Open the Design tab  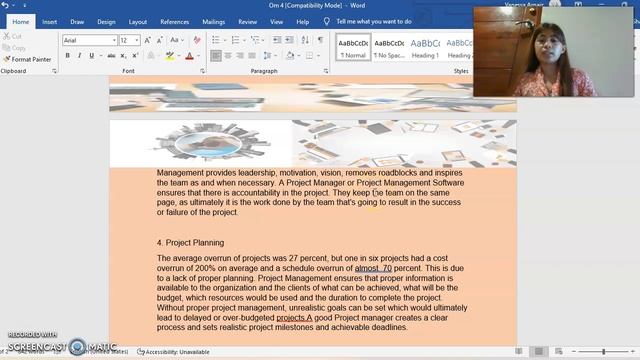(106, 22)
